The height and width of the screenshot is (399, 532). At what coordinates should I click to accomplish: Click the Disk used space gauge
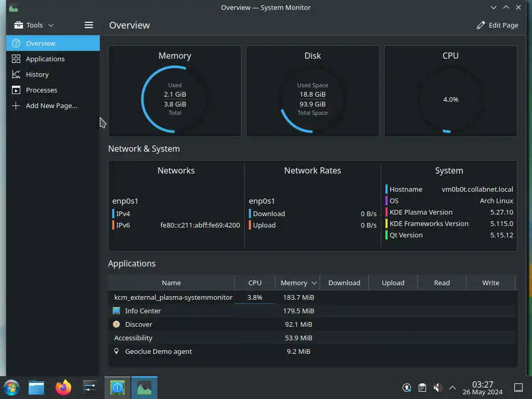[312, 99]
